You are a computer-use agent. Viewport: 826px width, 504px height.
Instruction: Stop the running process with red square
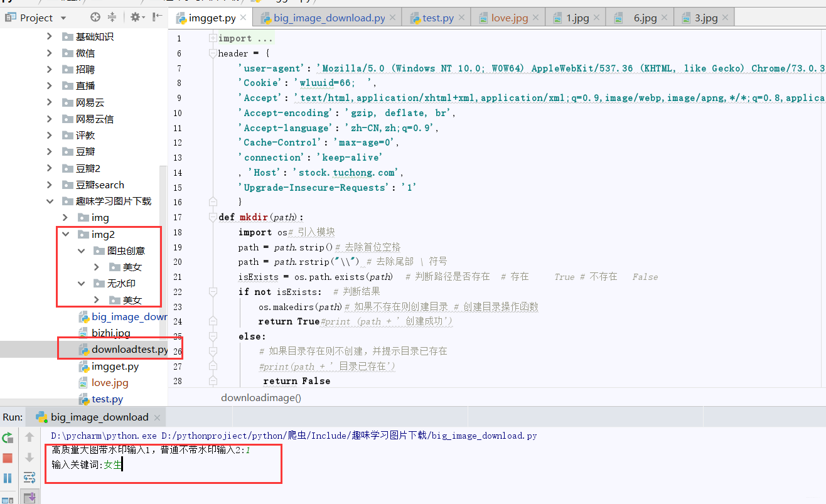tap(8, 458)
